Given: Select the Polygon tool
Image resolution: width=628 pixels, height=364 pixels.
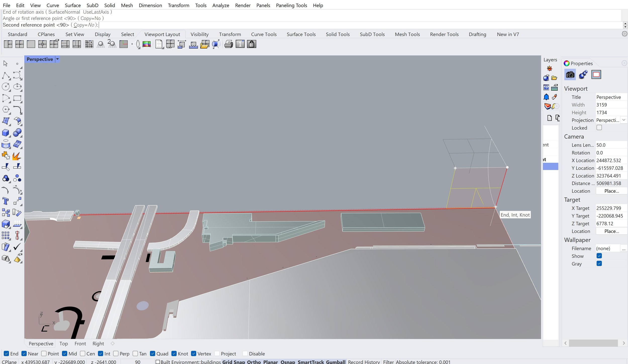Looking at the screenshot, I should (6, 110).
